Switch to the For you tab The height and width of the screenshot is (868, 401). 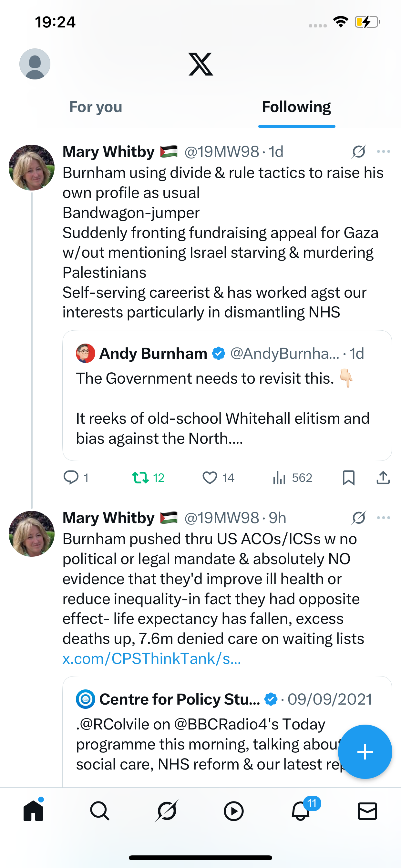[96, 107]
